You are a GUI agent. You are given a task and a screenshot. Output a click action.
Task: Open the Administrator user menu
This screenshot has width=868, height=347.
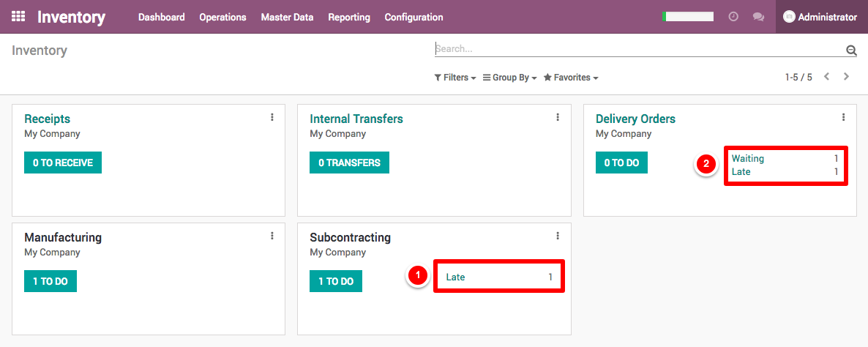(820, 17)
